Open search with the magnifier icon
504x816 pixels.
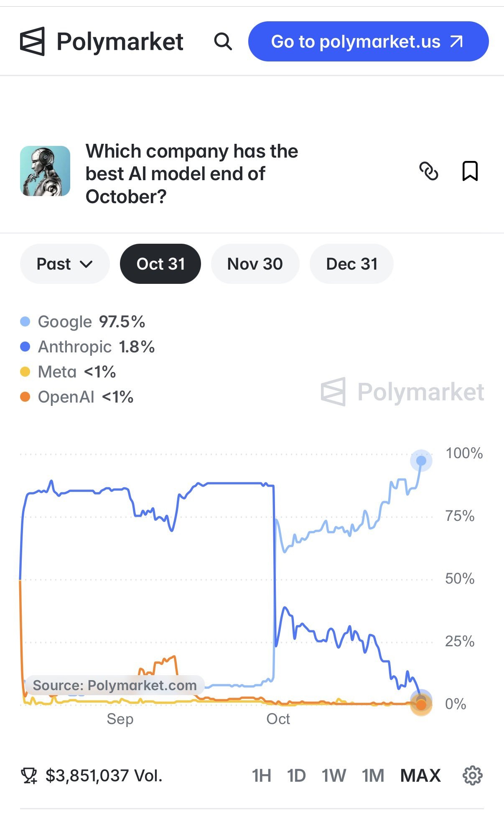(223, 41)
